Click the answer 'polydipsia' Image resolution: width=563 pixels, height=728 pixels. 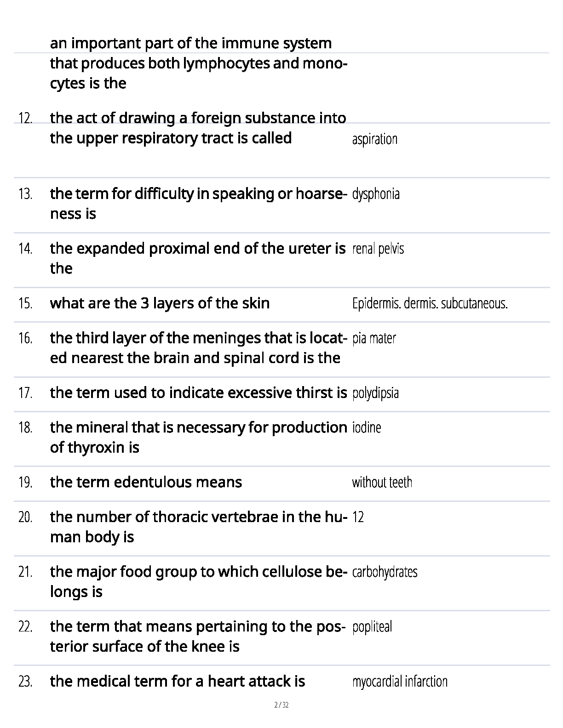[x=375, y=393]
